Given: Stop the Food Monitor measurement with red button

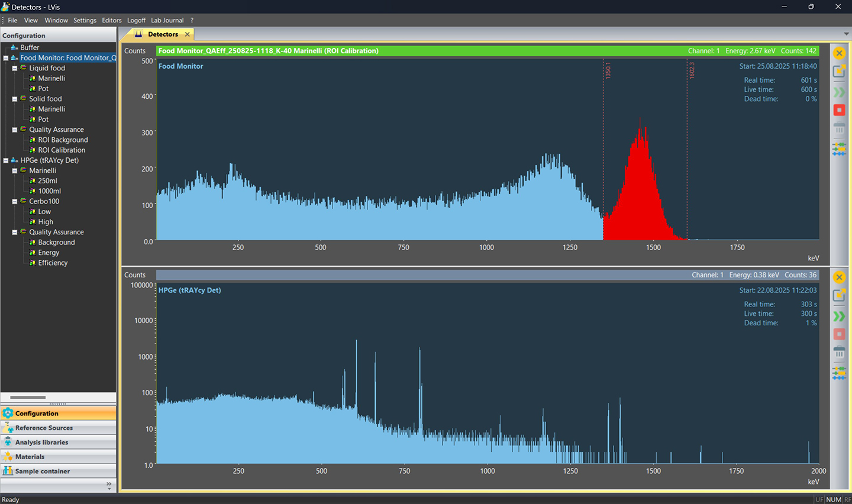Looking at the screenshot, I should [x=839, y=110].
